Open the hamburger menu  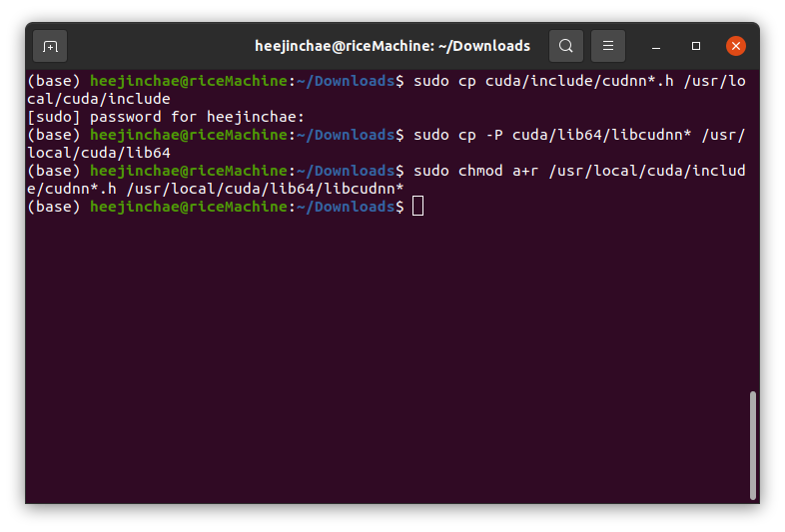pos(608,46)
